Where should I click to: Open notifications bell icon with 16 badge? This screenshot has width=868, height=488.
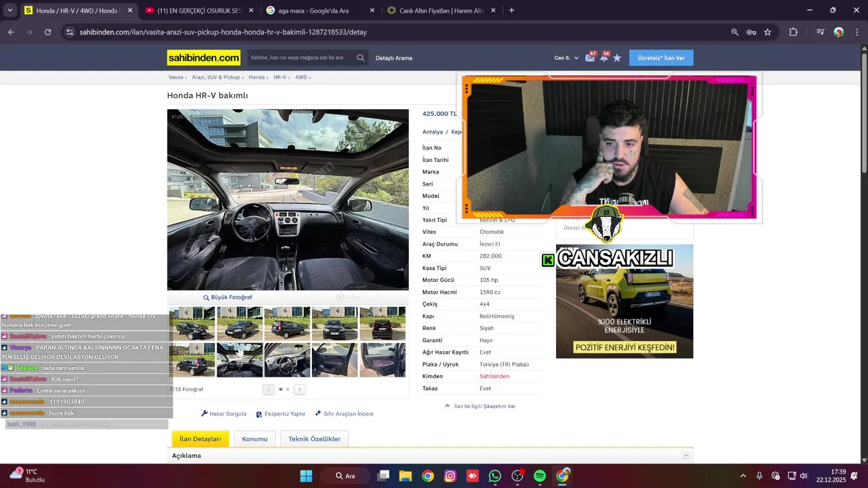point(604,58)
